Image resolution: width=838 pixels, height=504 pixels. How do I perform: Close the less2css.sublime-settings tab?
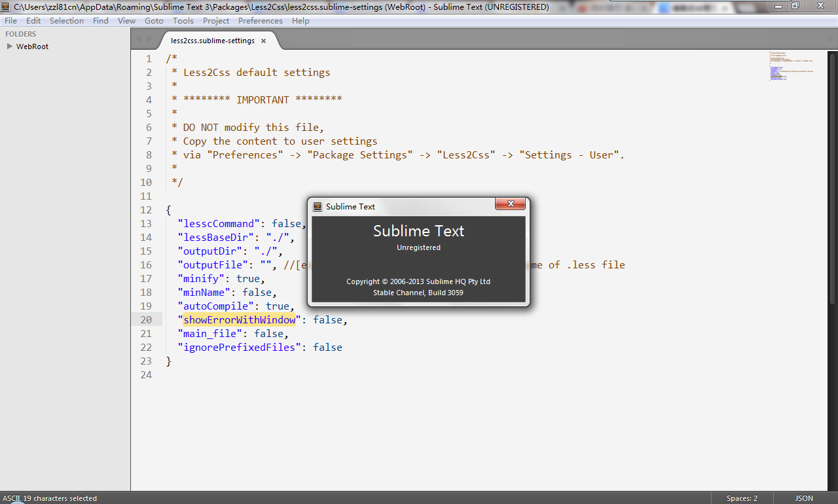[x=263, y=41]
